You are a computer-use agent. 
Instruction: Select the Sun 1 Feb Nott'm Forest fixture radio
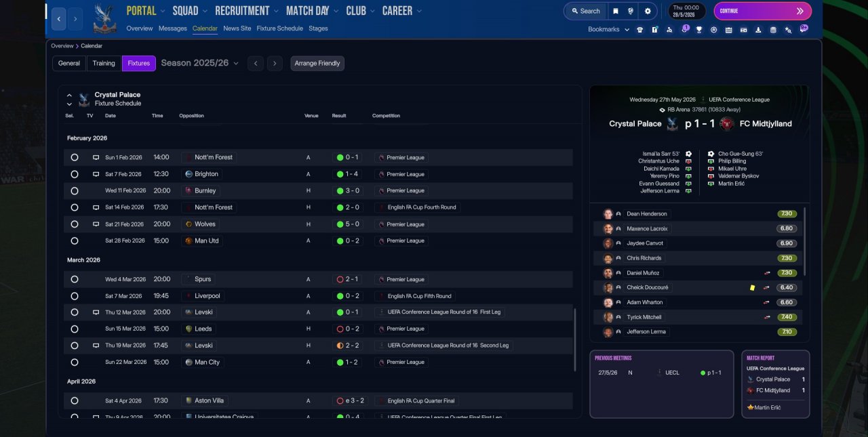(75, 157)
